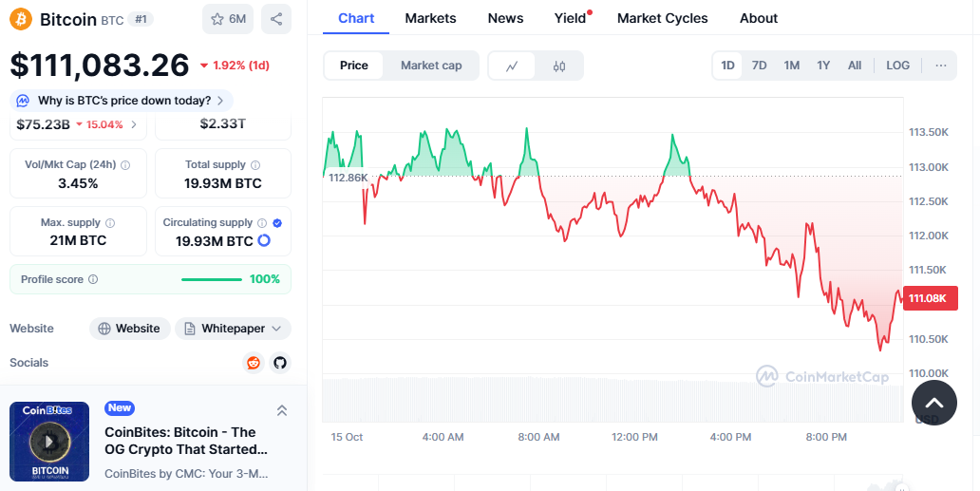Select the 1Y time range button
980x491 pixels.
[823, 66]
